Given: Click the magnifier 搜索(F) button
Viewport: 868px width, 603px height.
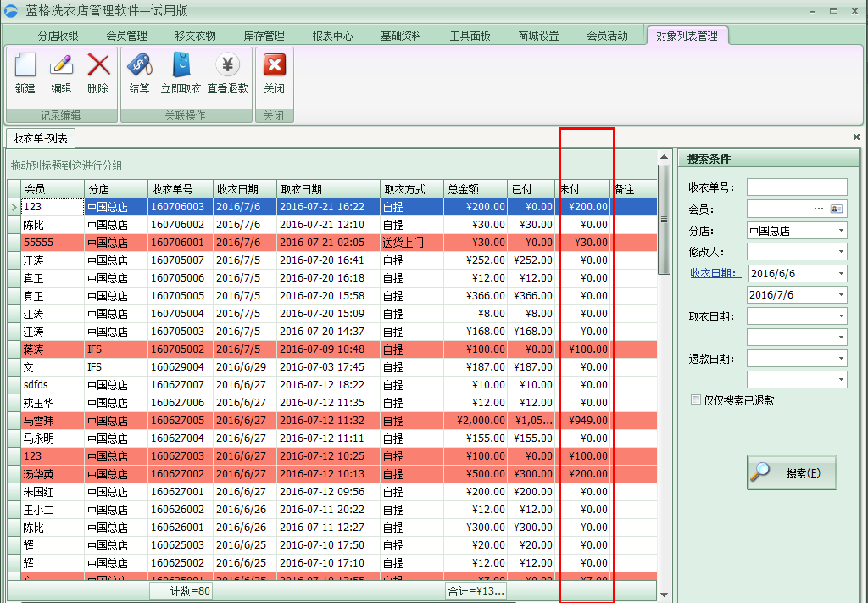Looking at the screenshot, I should (x=792, y=472).
